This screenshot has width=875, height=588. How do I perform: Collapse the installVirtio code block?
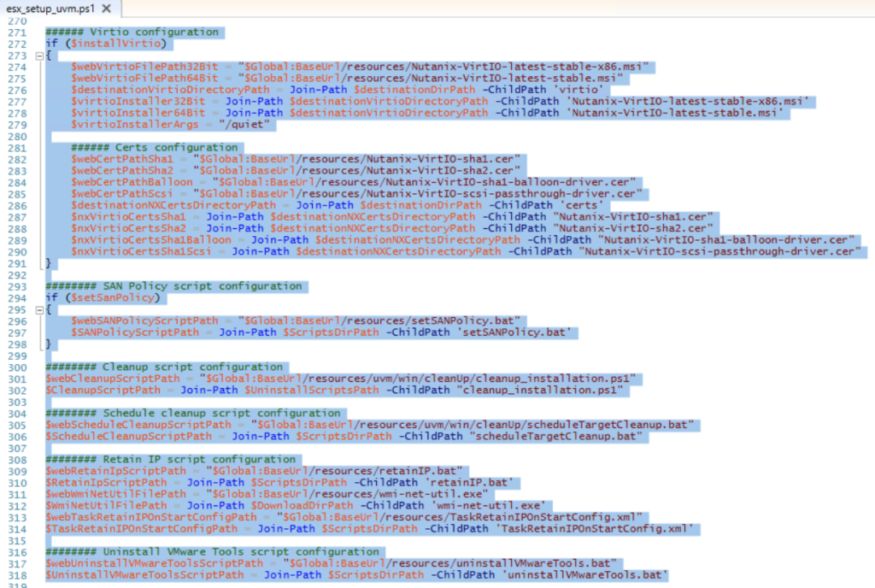(x=38, y=55)
